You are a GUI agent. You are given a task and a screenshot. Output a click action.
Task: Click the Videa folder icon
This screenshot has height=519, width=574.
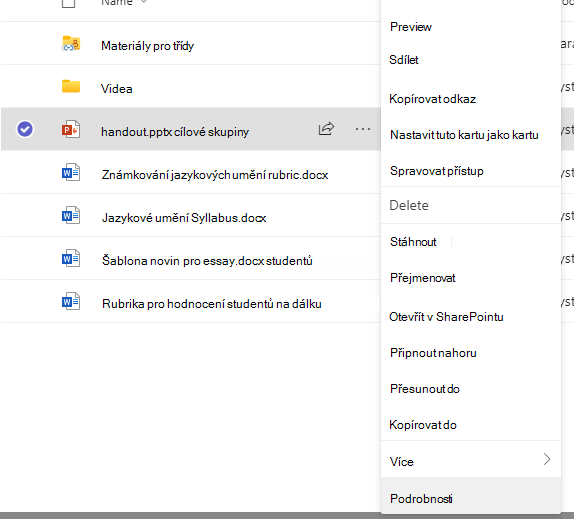(71, 86)
